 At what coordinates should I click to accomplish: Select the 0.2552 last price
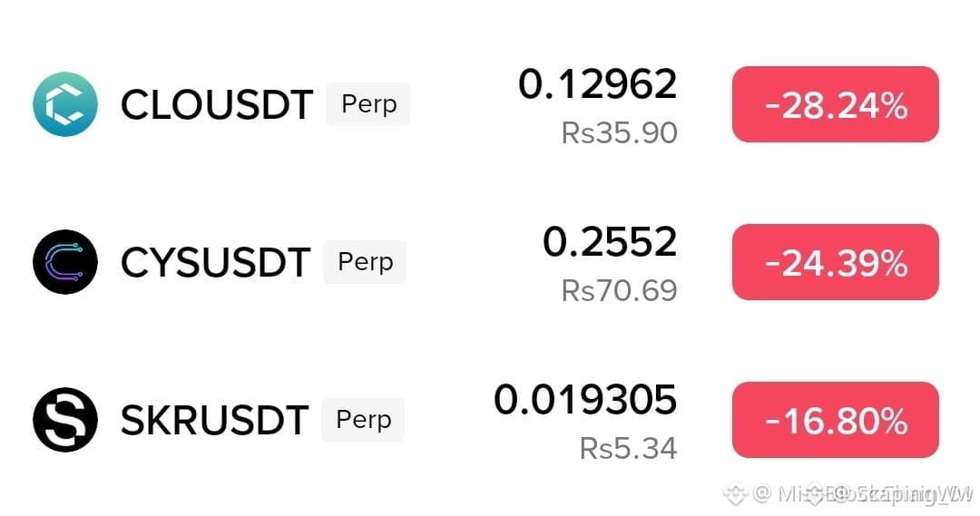[x=610, y=242]
